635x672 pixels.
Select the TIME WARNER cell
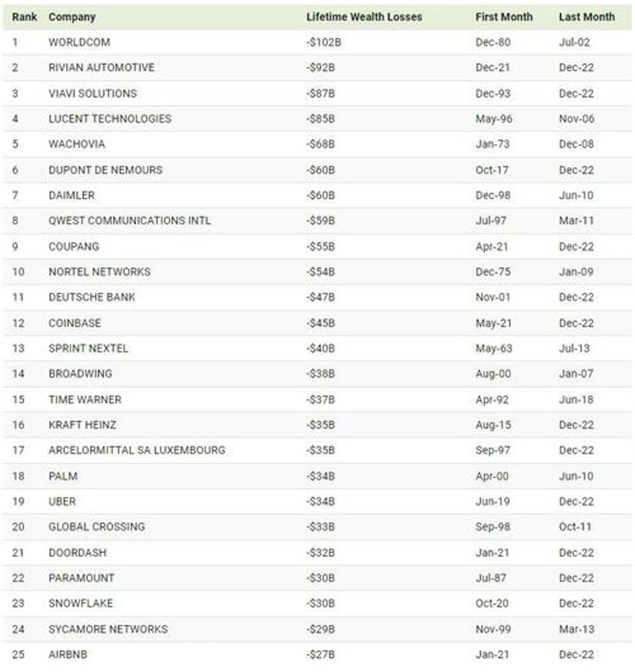pyautogui.click(x=85, y=400)
